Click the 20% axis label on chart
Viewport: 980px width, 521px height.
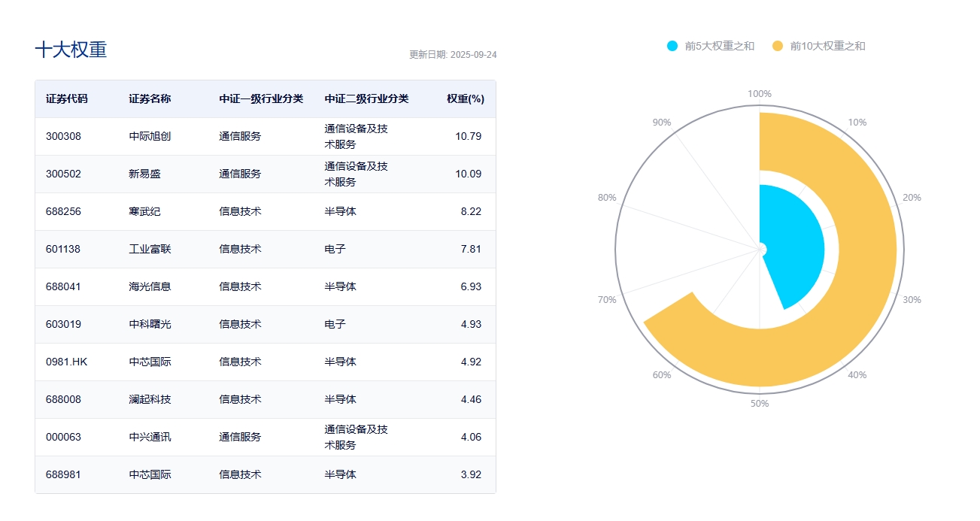[912, 198]
